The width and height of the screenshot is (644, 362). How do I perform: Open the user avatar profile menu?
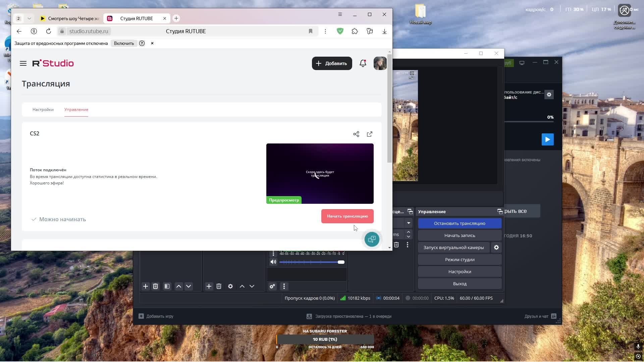tap(380, 63)
